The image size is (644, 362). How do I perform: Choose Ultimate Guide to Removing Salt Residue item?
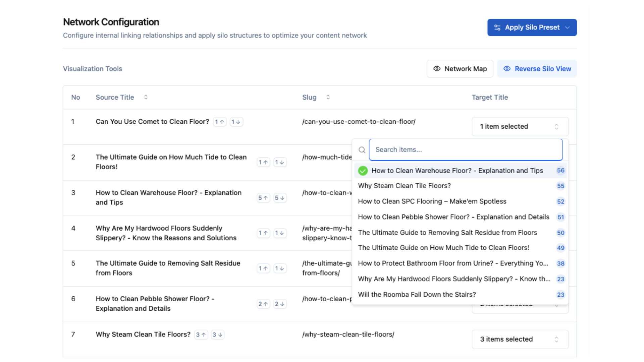tap(447, 233)
